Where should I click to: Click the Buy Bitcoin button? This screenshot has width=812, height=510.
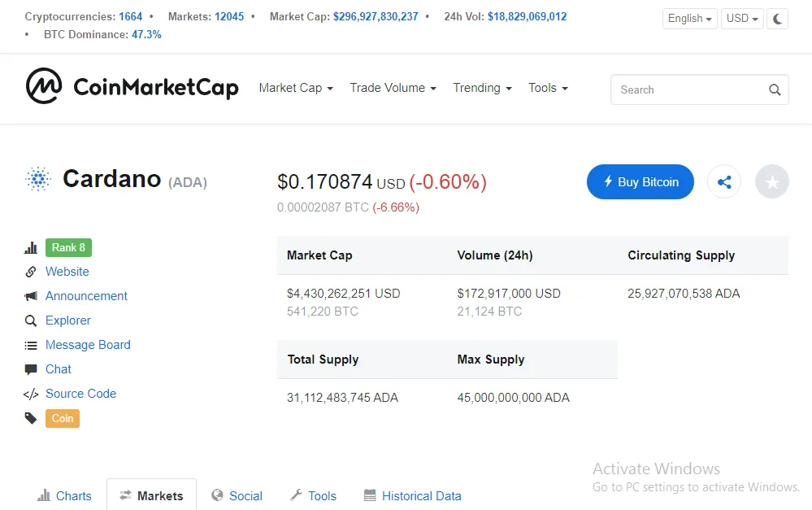click(640, 182)
